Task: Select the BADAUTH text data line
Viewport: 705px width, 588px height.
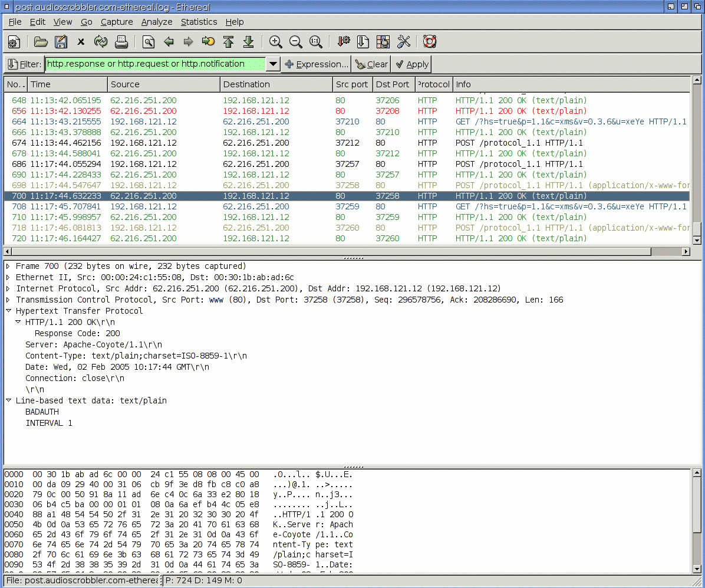Action: point(42,412)
